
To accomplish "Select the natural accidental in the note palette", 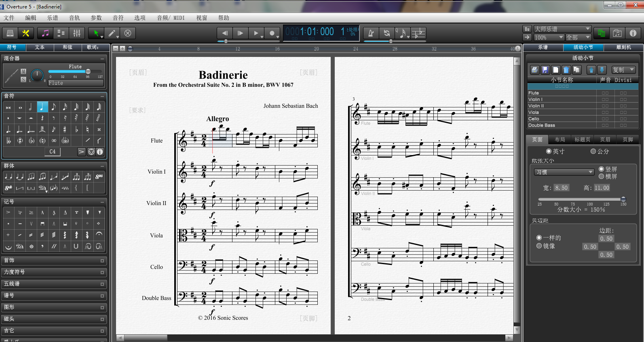I will [x=87, y=130].
